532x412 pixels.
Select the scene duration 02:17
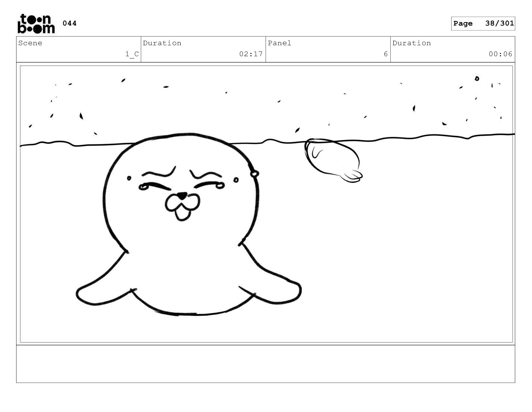coord(251,54)
